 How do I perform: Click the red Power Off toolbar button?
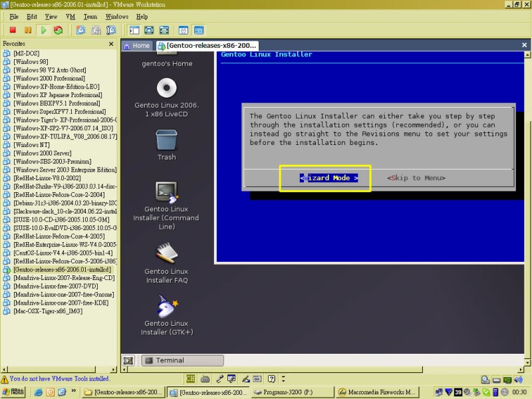coord(13,30)
